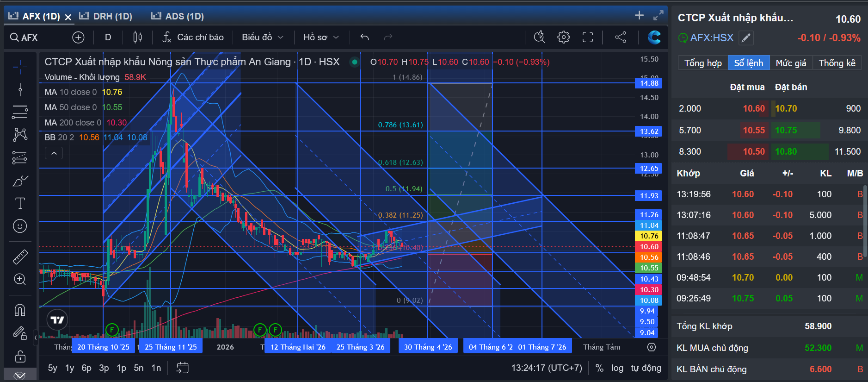
Task: Open the 'Thống kê' tab
Action: 837,63
